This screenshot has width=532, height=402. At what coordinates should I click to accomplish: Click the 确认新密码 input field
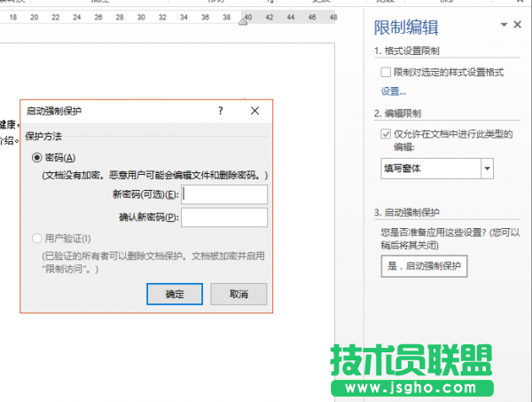[x=224, y=217]
